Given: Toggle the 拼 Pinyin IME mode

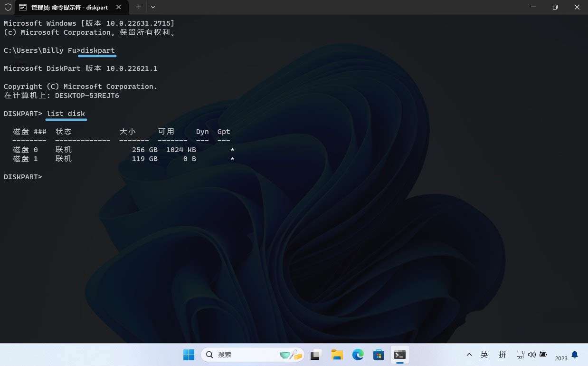Looking at the screenshot, I should pyautogui.click(x=503, y=355).
